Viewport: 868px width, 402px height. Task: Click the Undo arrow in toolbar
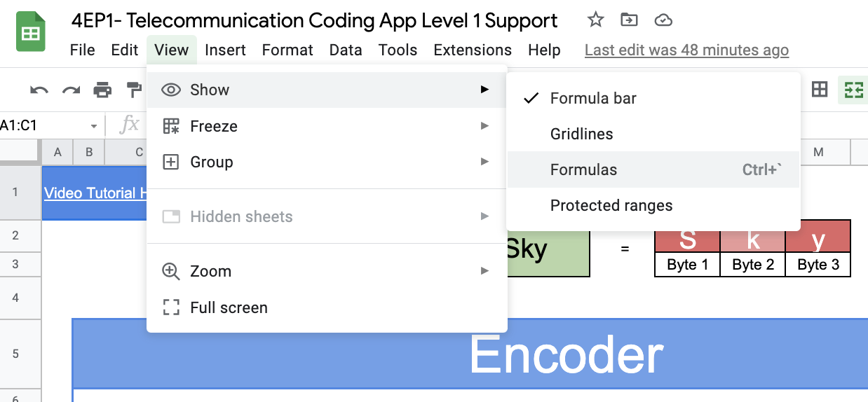tap(39, 90)
